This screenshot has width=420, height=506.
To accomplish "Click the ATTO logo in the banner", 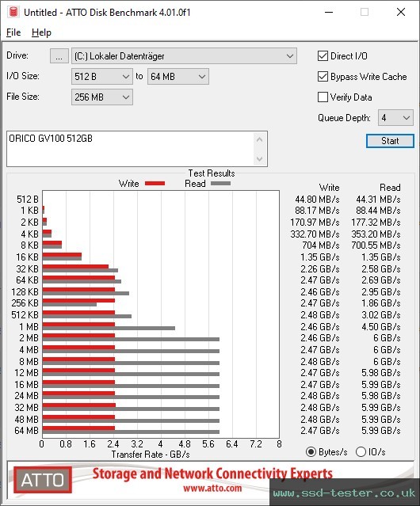I will [43, 480].
